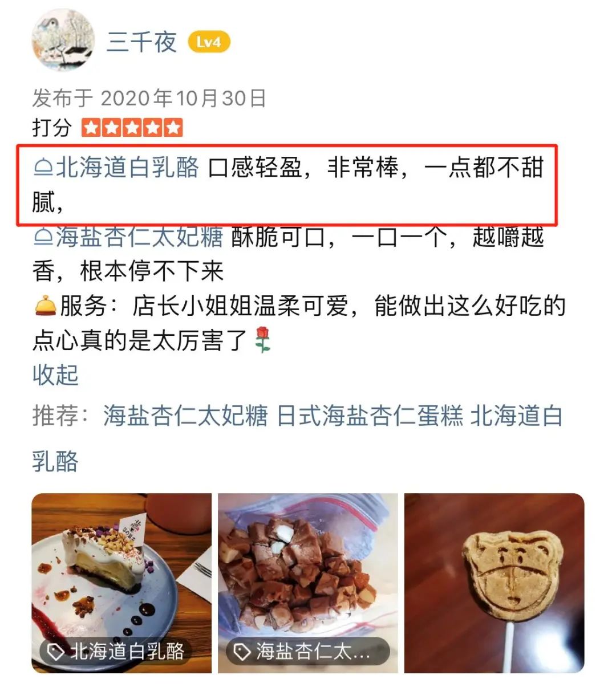Tap the tag icon on the toffee photo

click(242, 651)
